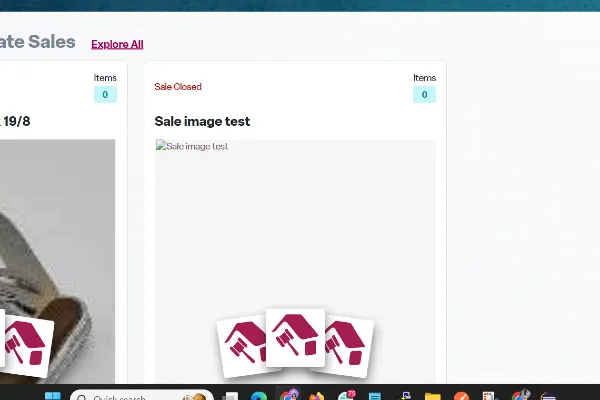Click the Sales section heading

[x=38, y=41]
